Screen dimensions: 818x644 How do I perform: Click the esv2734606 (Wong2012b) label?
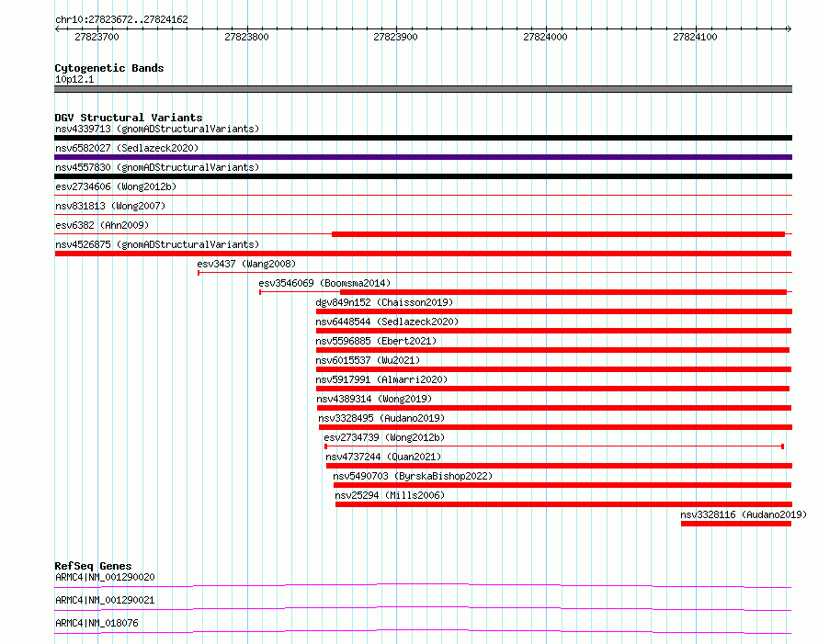coord(116,186)
